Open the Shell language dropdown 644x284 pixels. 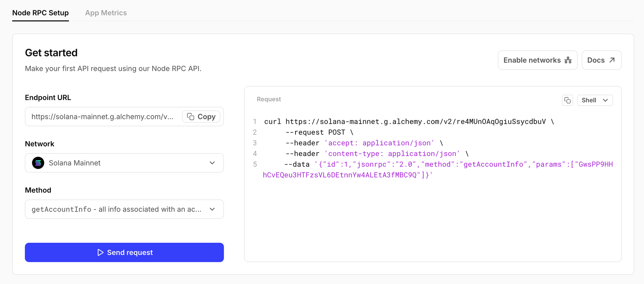tap(594, 100)
